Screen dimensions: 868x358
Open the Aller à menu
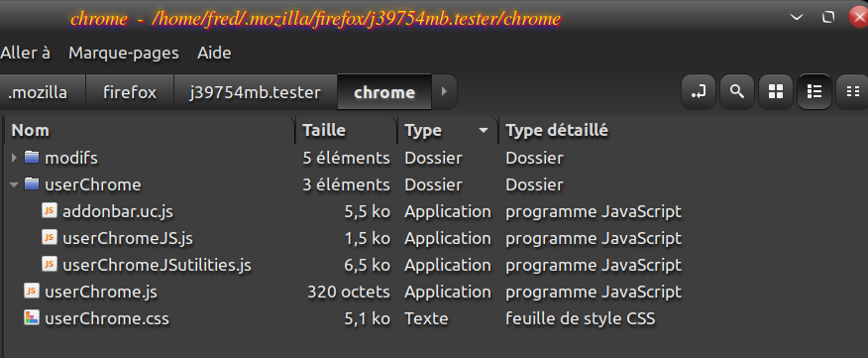[x=25, y=54]
